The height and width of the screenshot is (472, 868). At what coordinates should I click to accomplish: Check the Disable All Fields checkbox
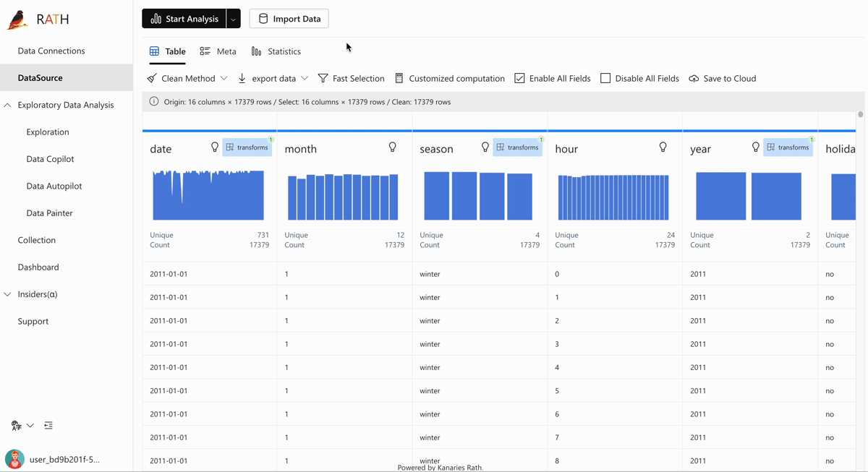click(605, 78)
